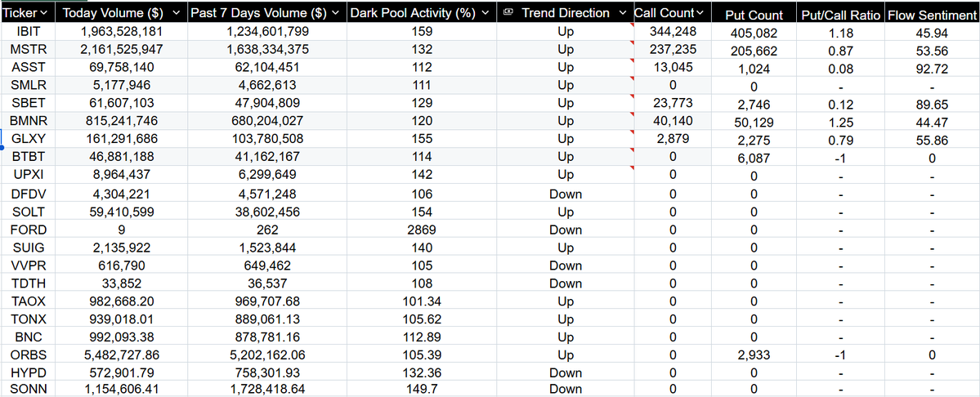This screenshot has width=980, height=397.
Task: Select the BTBT ticker cell
Action: point(29,157)
